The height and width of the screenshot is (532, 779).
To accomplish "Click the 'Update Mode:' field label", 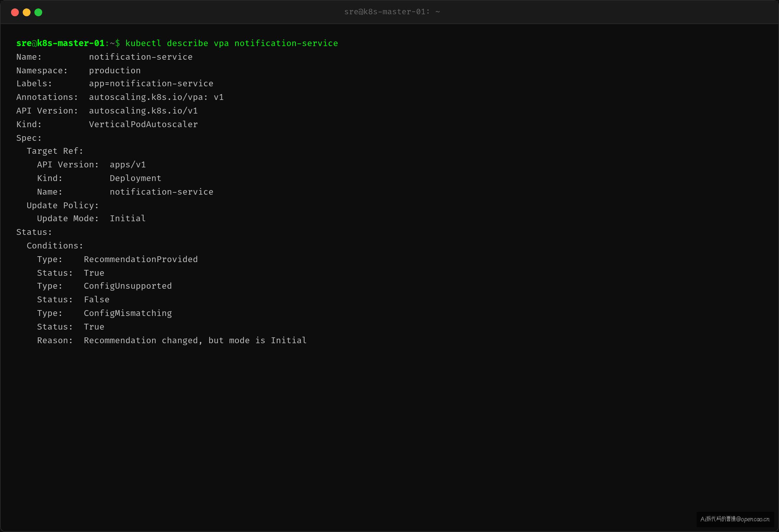I will pyautogui.click(x=68, y=218).
